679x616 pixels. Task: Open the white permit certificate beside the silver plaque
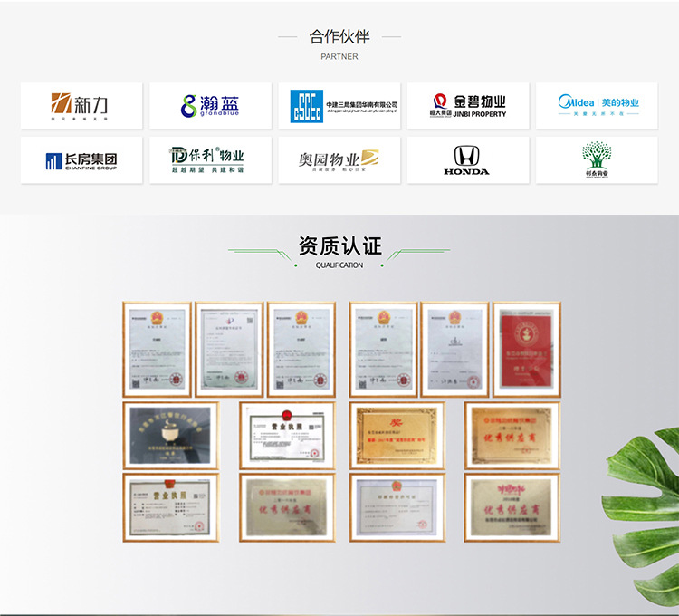point(397,507)
